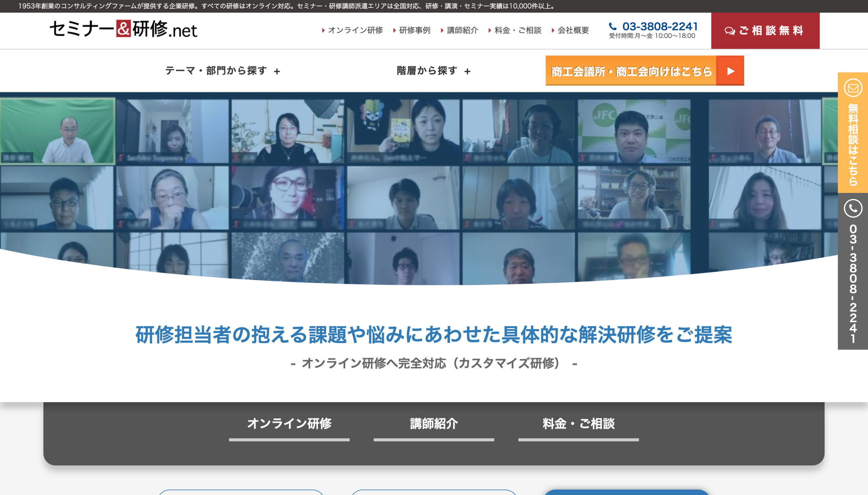This screenshot has height=495, width=868.
Task: Click the blue phone icon in header
Action: point(612,26)
